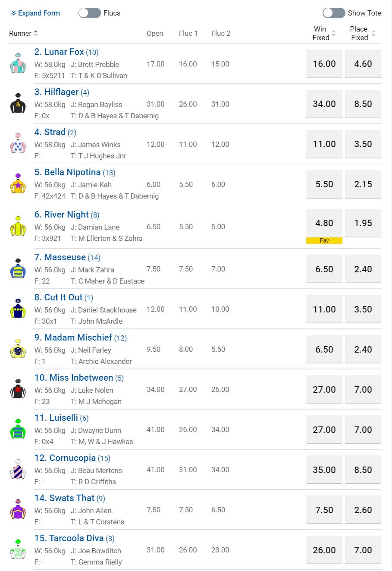
Task: Click Masseuse's blue striped silks icon
Action: pyautogui.click(x=18, y=269)
